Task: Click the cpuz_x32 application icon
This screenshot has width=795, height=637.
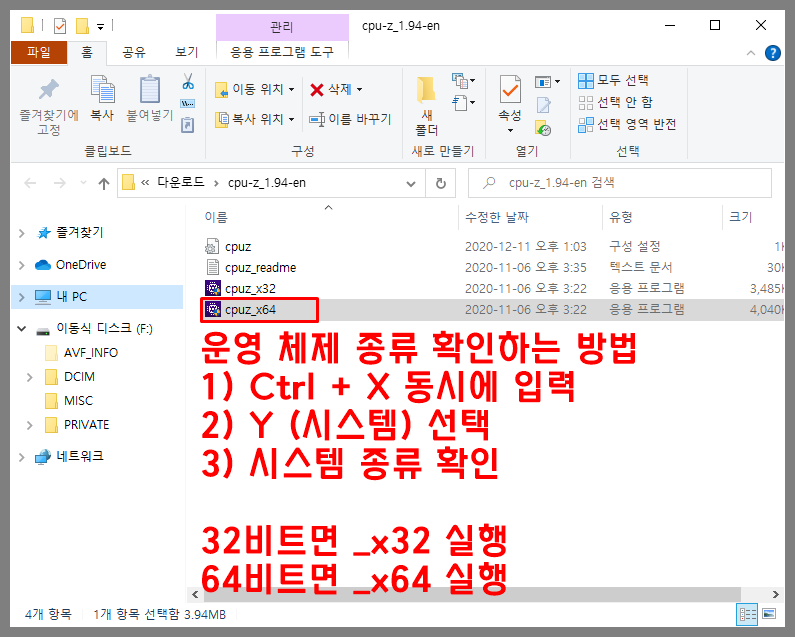Action: pos(212,288)
